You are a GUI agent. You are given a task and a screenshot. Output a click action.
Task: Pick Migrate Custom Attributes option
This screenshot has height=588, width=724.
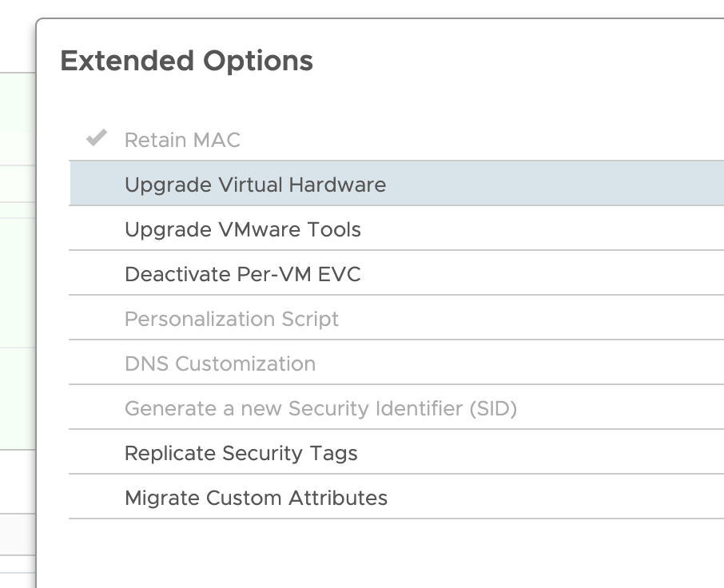click(x=256, y=498)
